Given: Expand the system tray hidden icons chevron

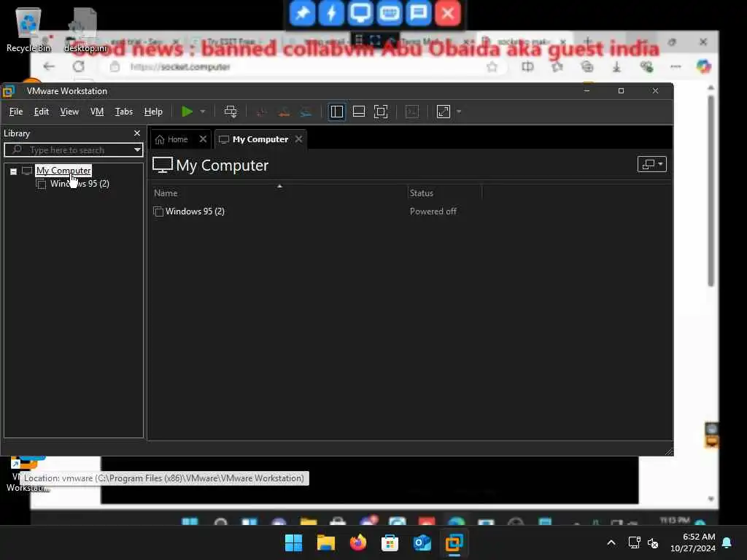Looking at the screenshot, I should click(x=611, y=542).
